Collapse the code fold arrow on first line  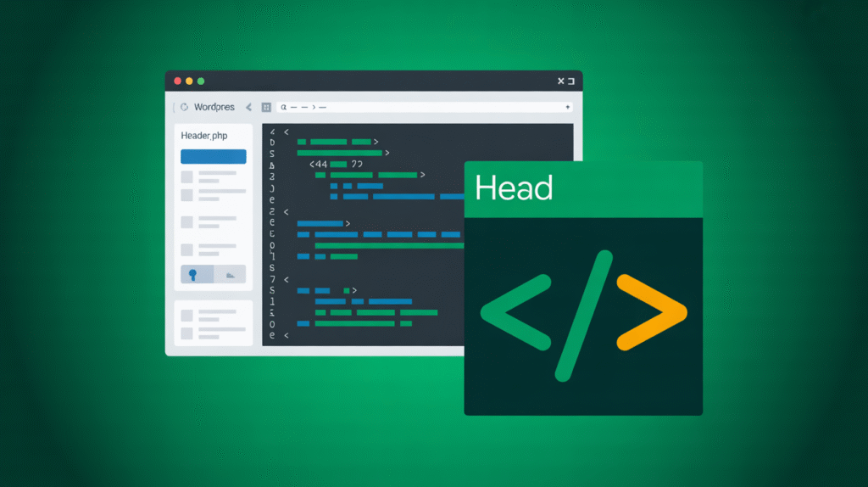287,132
